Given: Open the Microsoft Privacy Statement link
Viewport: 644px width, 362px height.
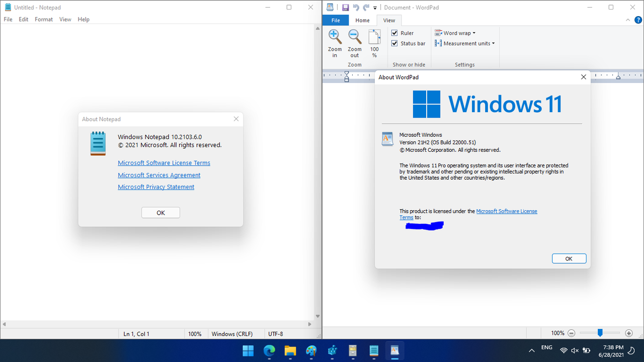Looking at the screenshot, I should (156, 187).
